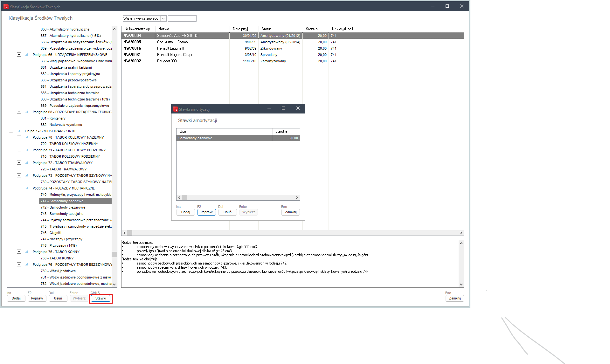Collapse Podgrupa 75 Tabor konny node
This screenshot has width=610, height=364.
click(19, 252)
